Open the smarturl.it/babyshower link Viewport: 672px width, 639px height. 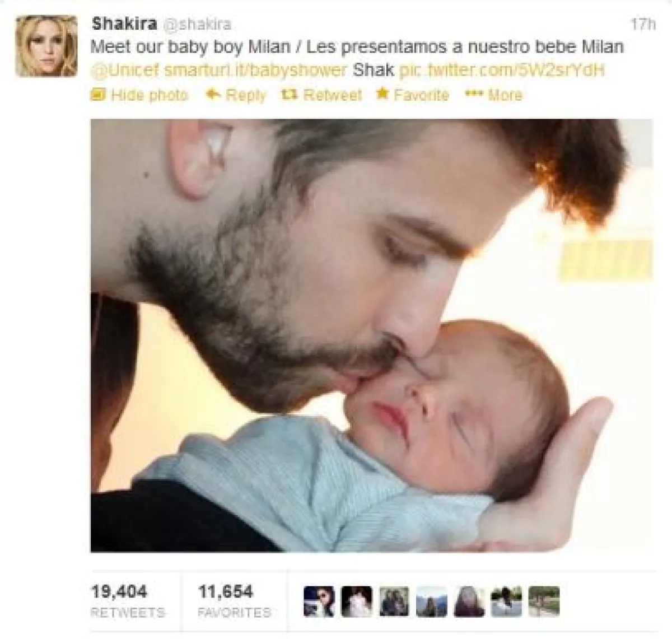point(256,71)
